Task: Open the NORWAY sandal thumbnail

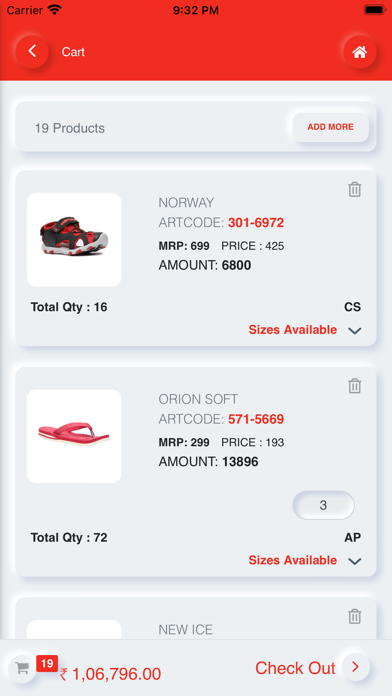Action: tap(74, 240)
